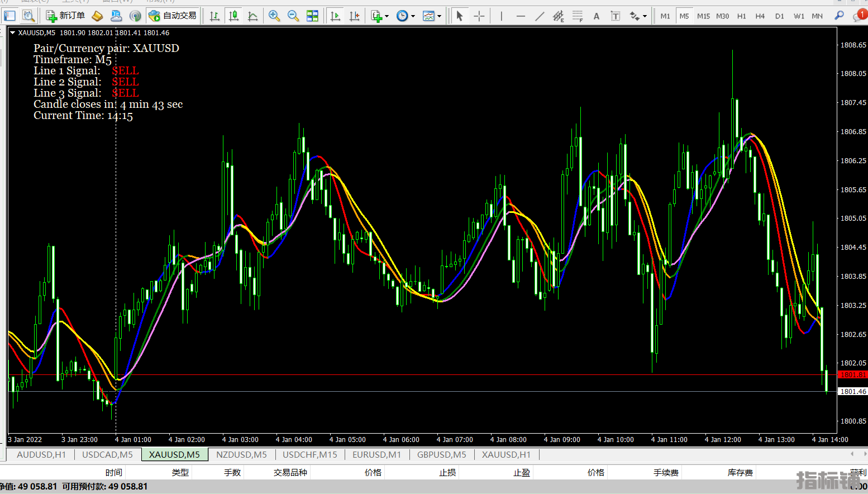Click the 1801.46 current price label

[x=852, y=392]
